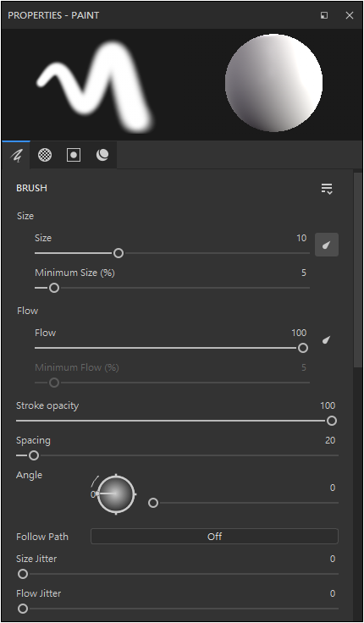Viewport: 364px width, 623px height.
Task: Undock the Properties panel window icon
Action: pos(324,15)
